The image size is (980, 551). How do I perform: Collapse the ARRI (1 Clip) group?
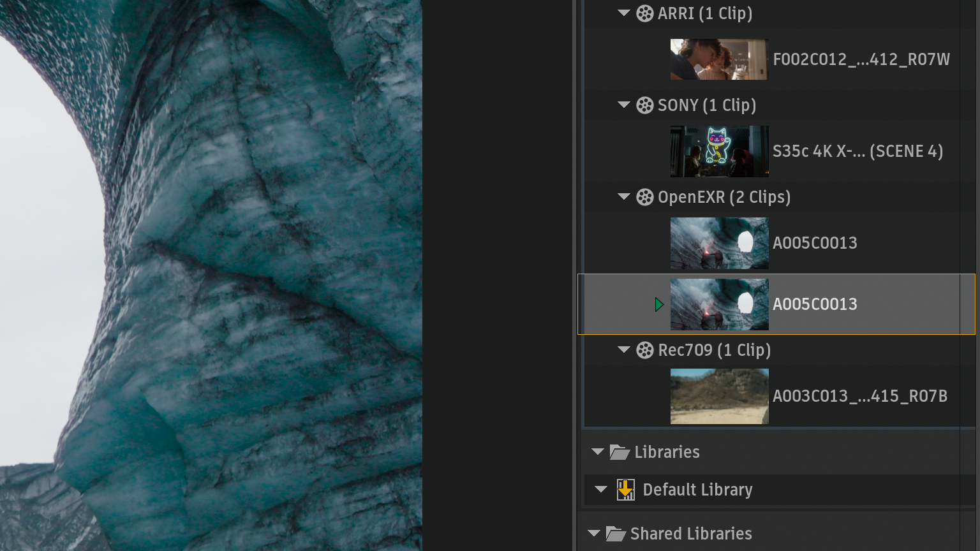pos(624,13)
